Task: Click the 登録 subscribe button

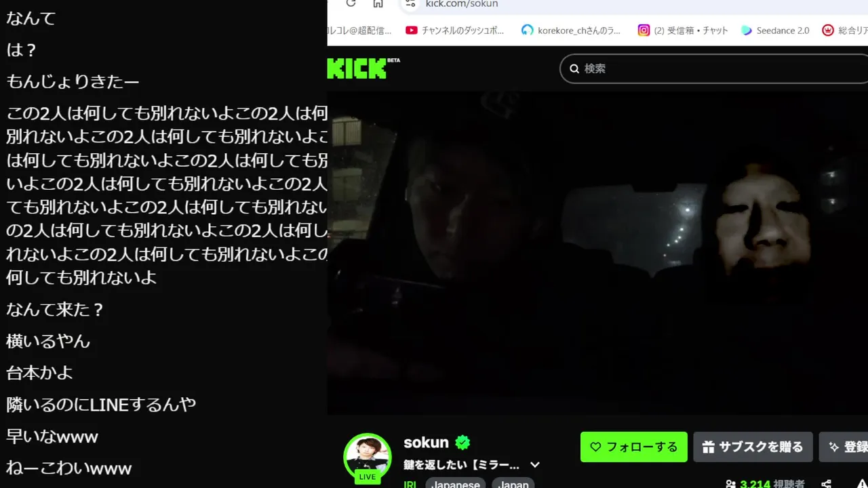Action: 844,447
